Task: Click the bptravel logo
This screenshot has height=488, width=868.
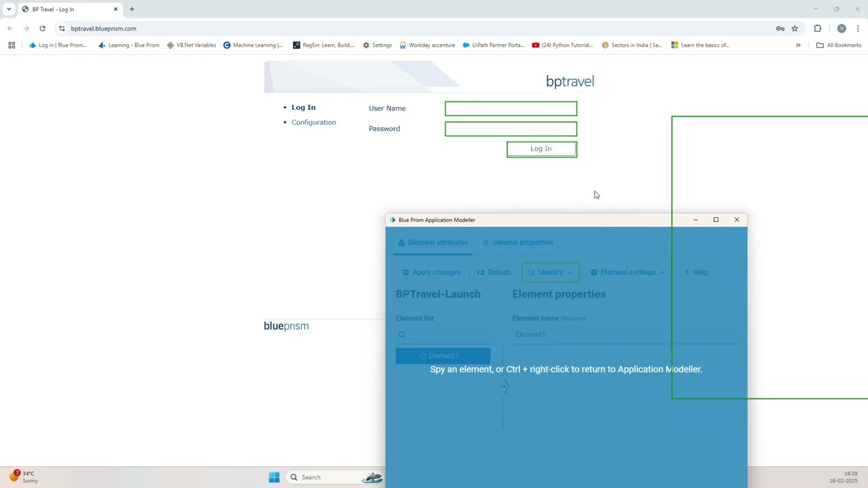Action: click(x=570, y=81)
